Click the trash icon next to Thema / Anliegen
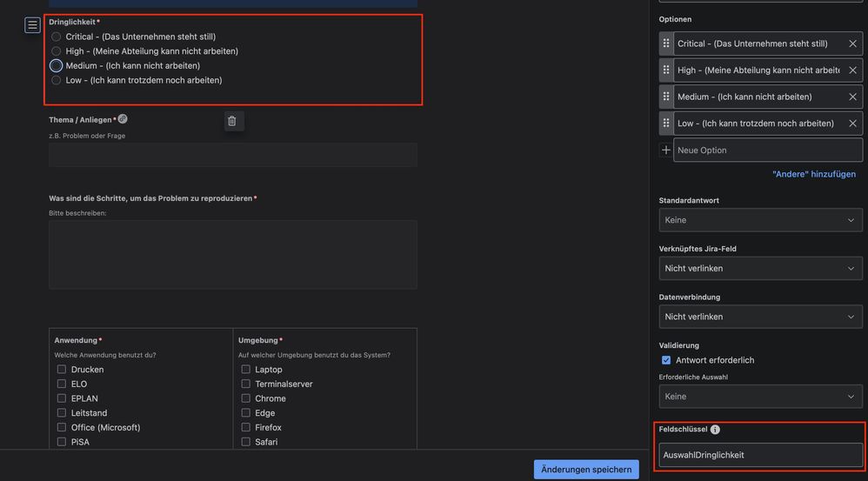Image resolution: width=868 pixels, height=481 pixels. pyautogui.click(x=232, y=121)
